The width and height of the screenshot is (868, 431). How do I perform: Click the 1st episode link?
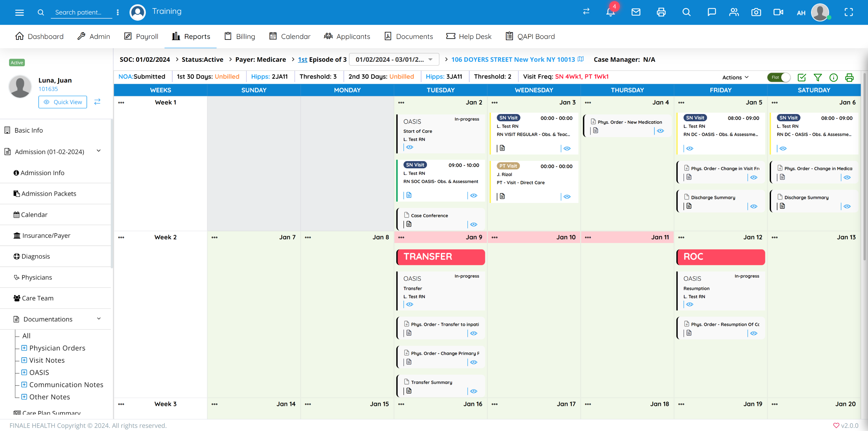tap(302, 59)
